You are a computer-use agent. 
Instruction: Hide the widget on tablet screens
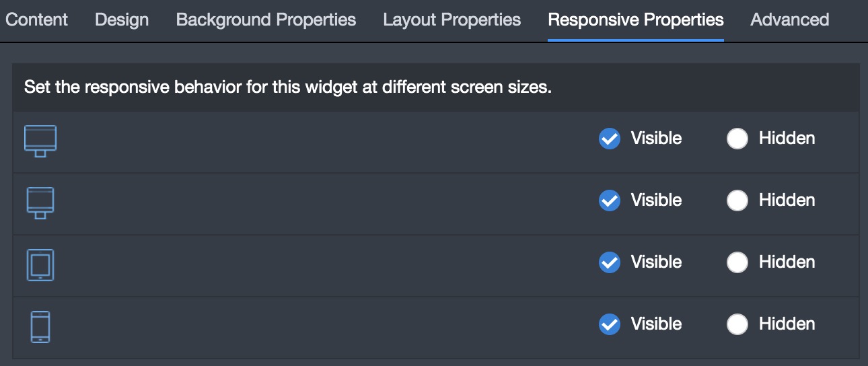coord(737,262)
